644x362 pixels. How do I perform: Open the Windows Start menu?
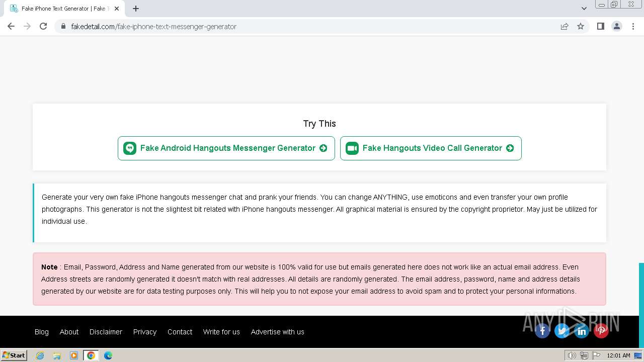click(14, 355)
